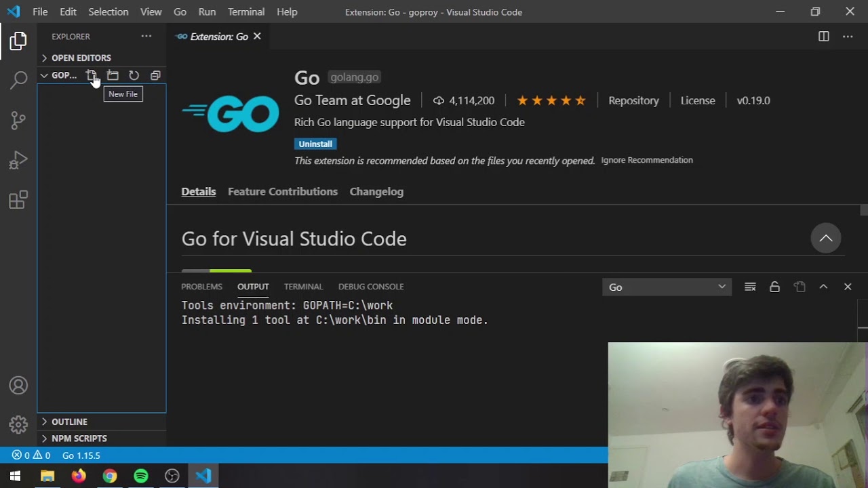868x488 pixels.
Task: Open the Terminal menu in menu bar
Action: [x=246, y=12]
